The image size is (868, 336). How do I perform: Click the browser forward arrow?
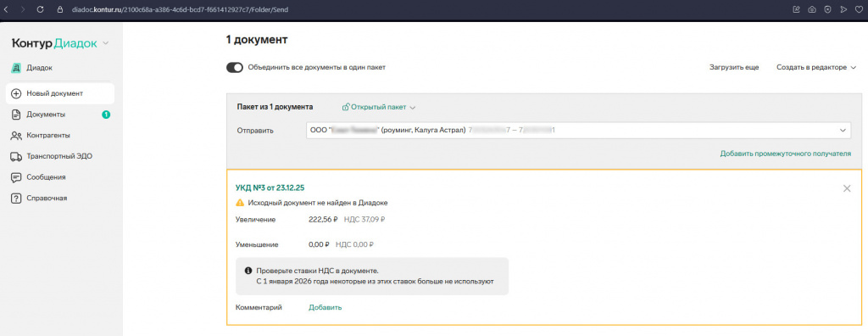[x=22, y=9]
